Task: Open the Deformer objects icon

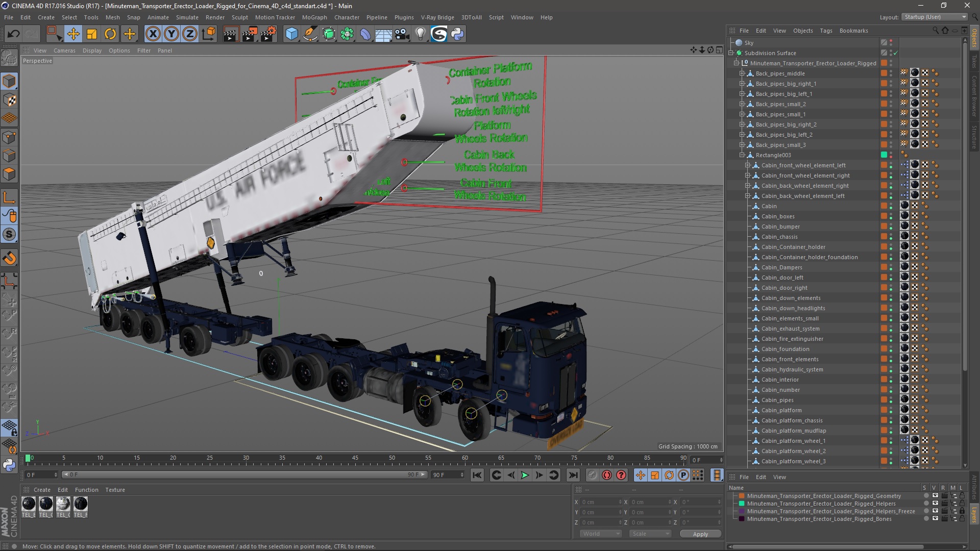Action: coord(365,34)
